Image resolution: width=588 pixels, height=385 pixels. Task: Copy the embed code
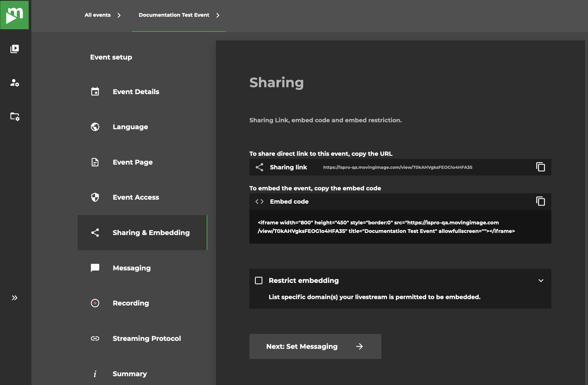coord(540,201)
